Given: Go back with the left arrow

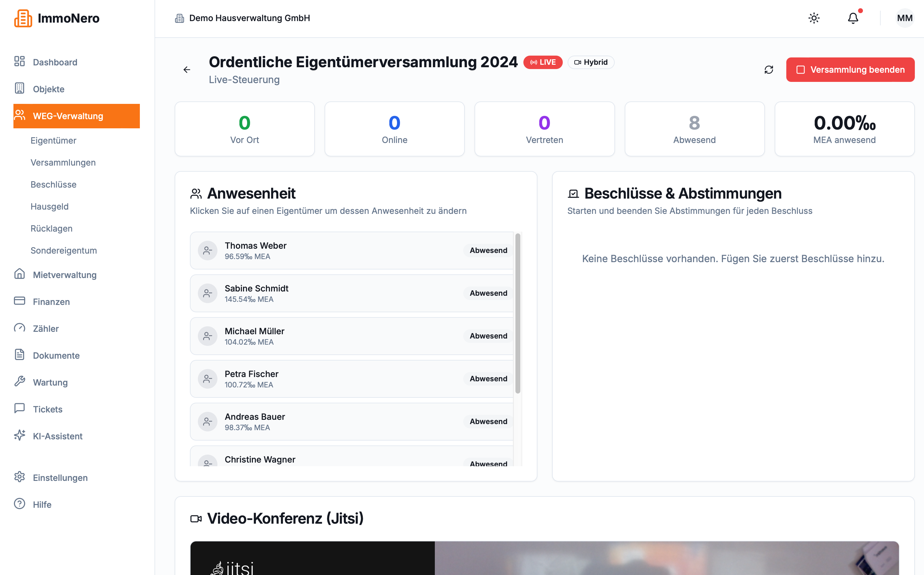Looking at the screenshot, I should [x=187, y=70].
